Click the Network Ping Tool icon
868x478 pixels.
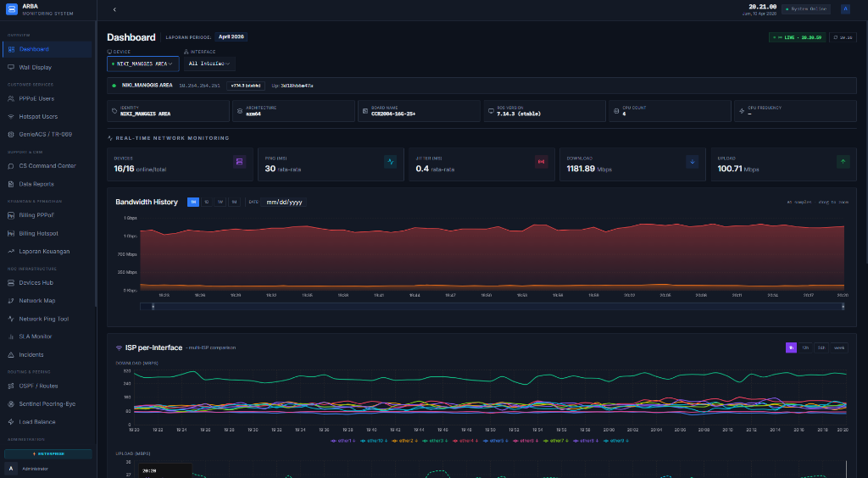(x=12, y=319)
